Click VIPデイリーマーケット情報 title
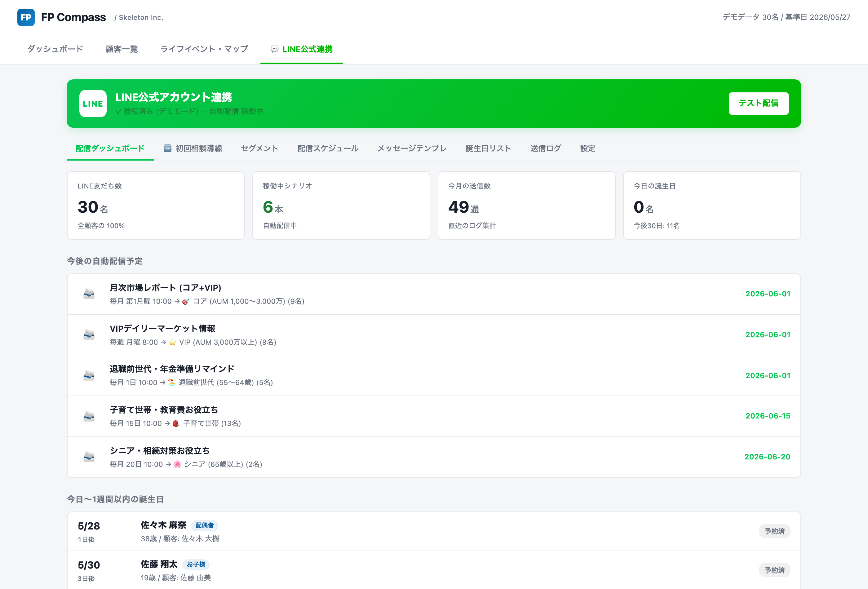Viewport: 868px width, 589px height. point(162,328)
